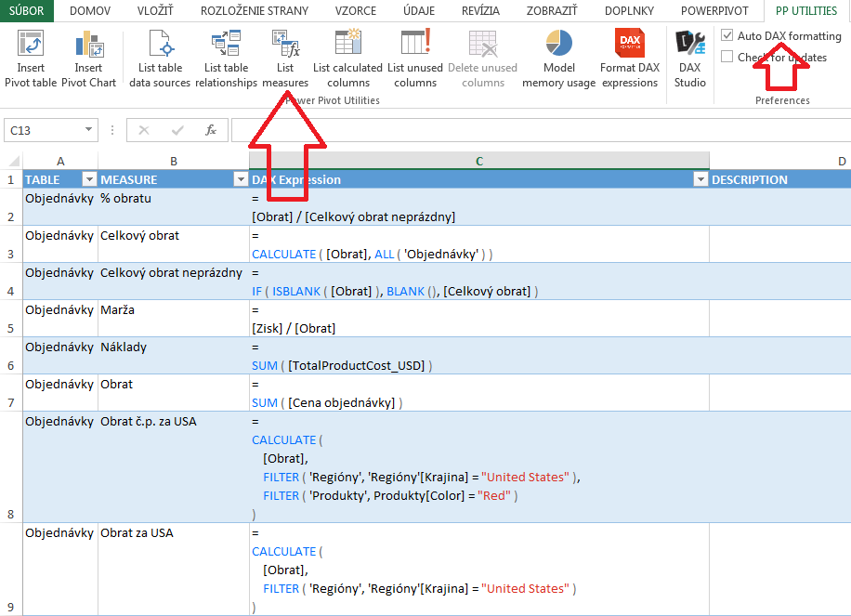851x616 pixels.
Task: Click the CALCULATE ( [Obrat], ALL ) expression cell
Action: coord(479,244)
